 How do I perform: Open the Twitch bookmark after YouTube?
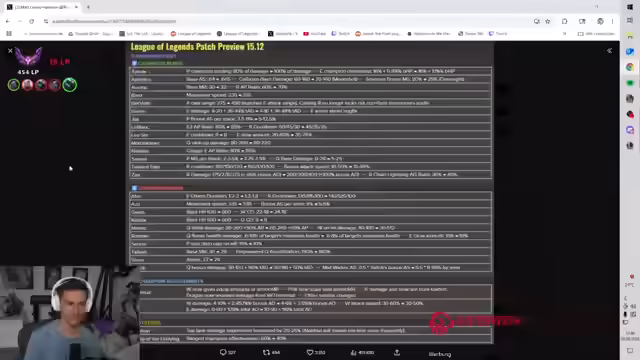point(341,33)
